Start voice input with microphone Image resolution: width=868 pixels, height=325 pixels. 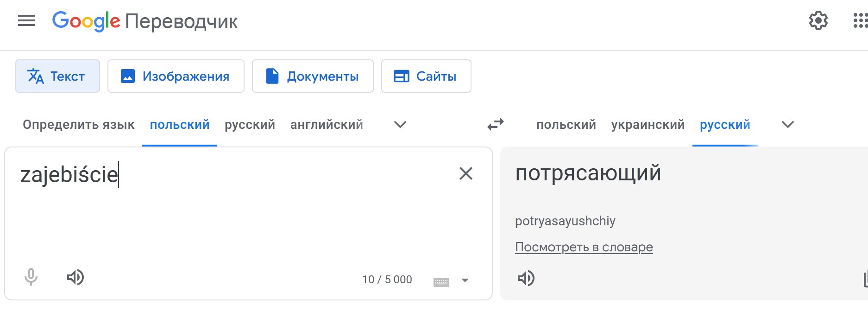[x=31, y=277]
